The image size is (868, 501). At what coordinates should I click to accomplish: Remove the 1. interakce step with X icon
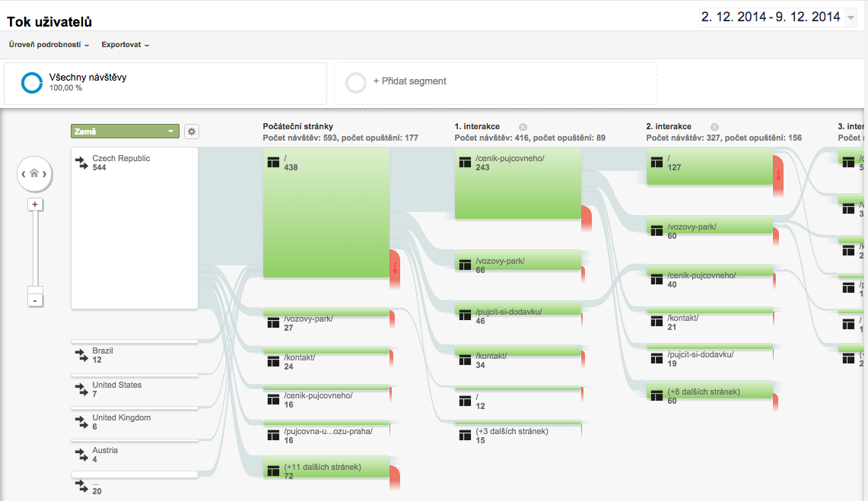(523, 127)
